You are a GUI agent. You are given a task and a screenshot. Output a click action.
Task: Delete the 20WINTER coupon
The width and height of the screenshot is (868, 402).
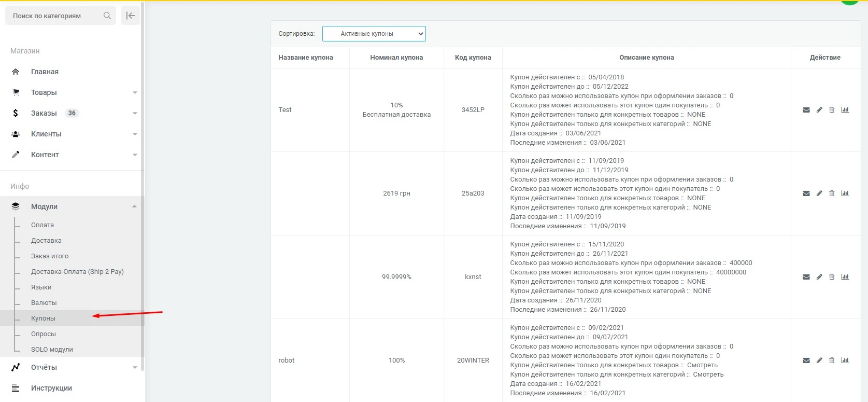pyautogui.click(x=832, y=361)
